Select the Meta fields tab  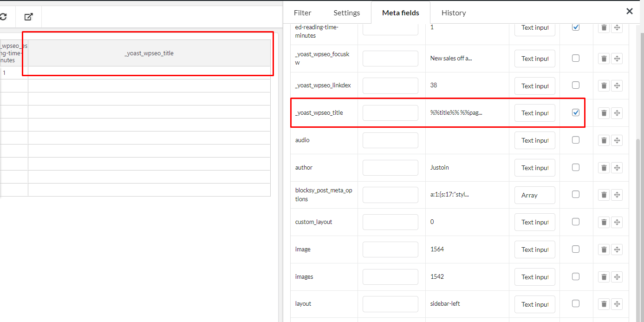[x=401, y=13]
